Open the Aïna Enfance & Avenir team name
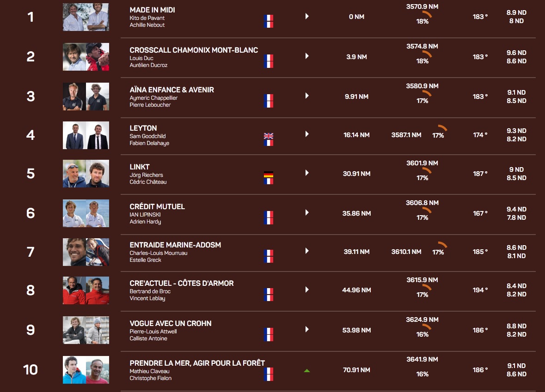545x392 pixels. tap(171, 90)
